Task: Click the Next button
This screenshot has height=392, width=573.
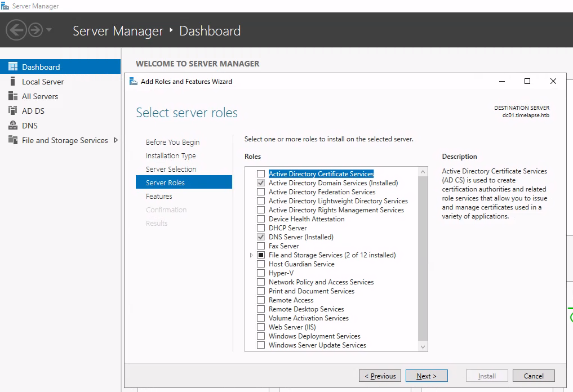Action: 427,376
